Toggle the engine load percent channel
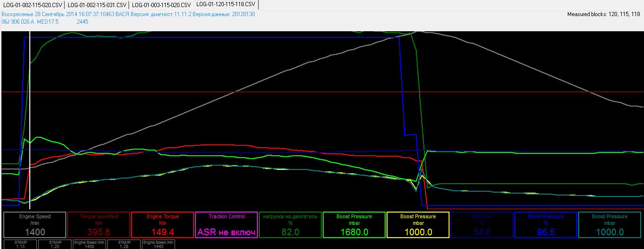The height and width of the screenshot is (249, 644). tap(290, 224)
